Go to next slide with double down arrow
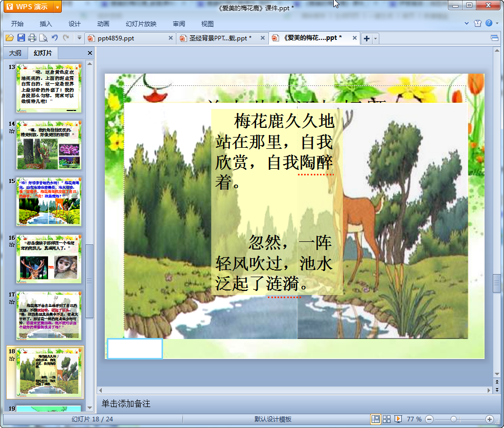The image size is (504, 428). pyautogui.click(x=497, y=390)
